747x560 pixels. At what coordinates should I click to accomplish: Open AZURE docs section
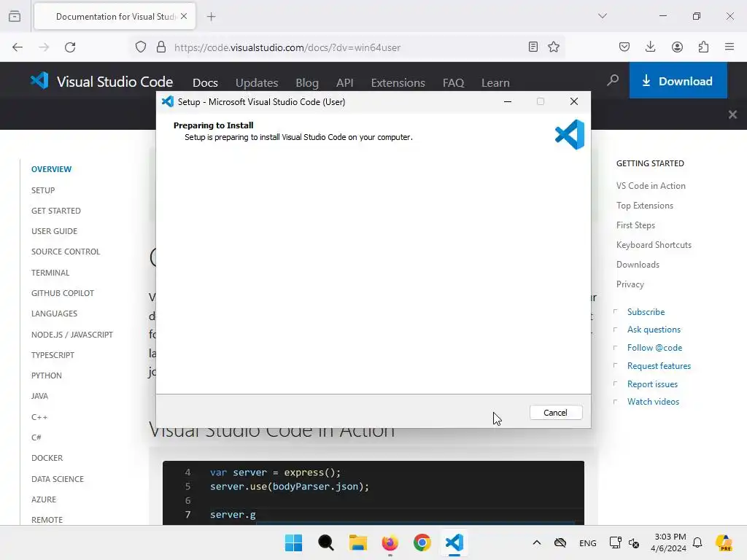pos(44,499)
